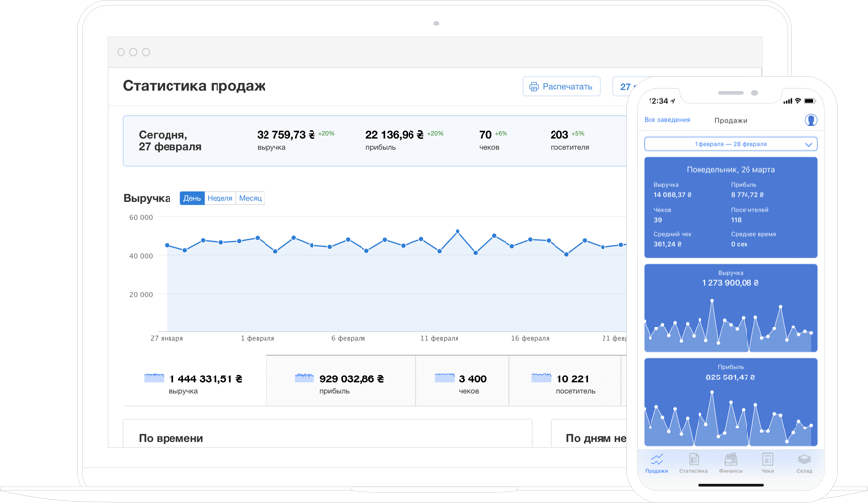
Task: Tap the Понедельник, 26 марта summary card
Action: pyautogui.click(x=730, y=206)
